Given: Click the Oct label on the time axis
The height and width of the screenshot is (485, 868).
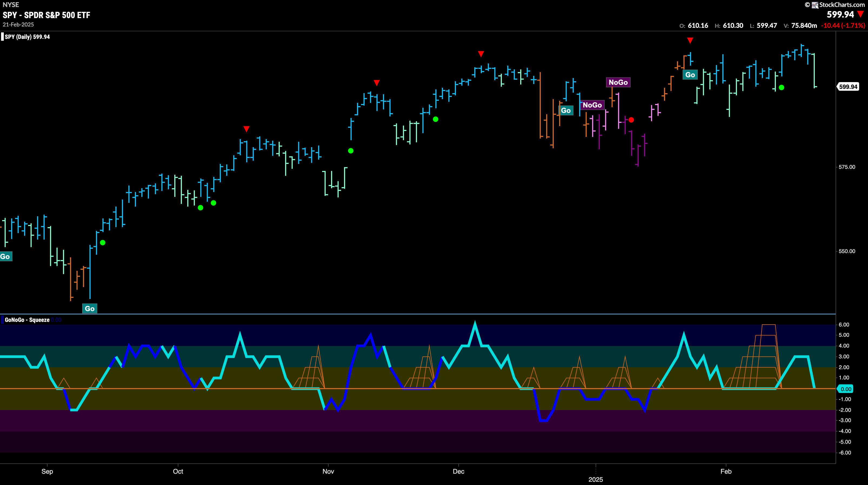Looking at the screenshot, I should (178, 471).
